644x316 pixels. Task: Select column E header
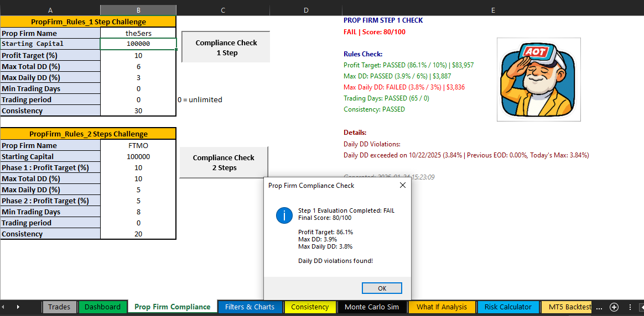pos(493,10)
